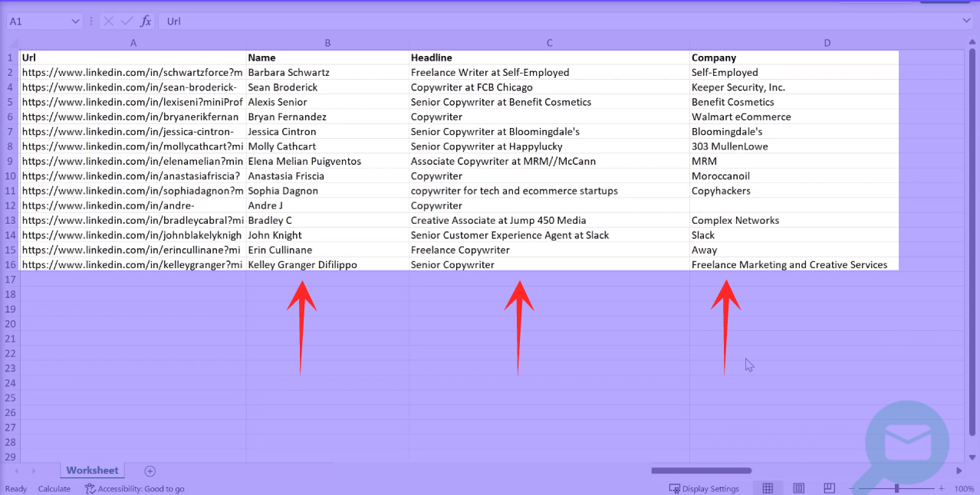980x495 pixels.
Task: Select Copywriter at FCB Chicago cell
Action: [x=549, y=87]
